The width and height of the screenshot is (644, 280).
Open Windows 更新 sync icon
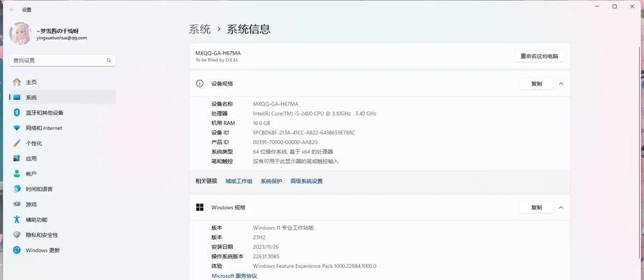pyautogui.click(x=16, y=250)
